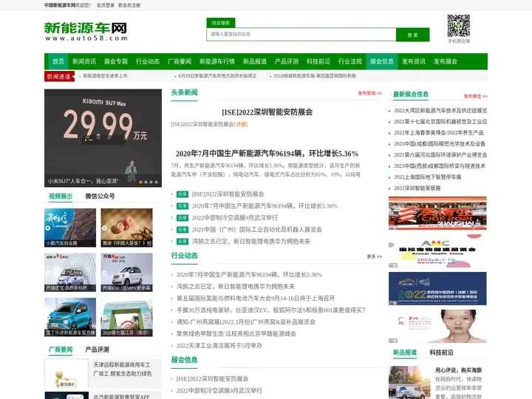Open the headline [ISE]2022深圳智能安防展会

[267, 112]
